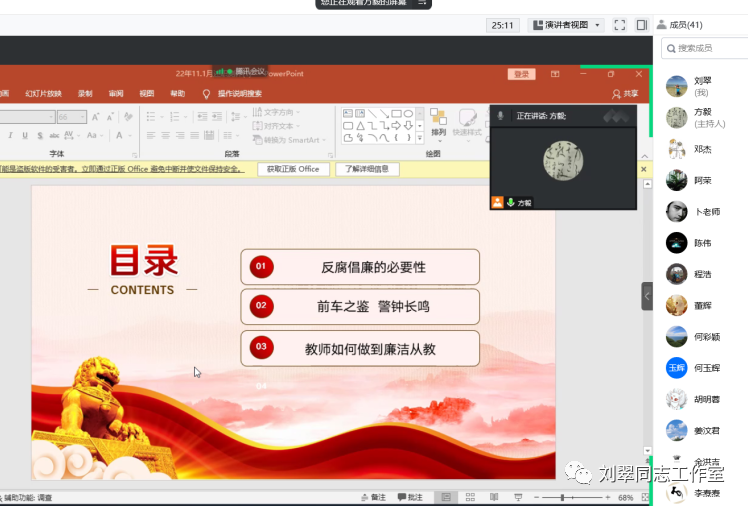This screenshot has height=506, width=748.
Task: Click the clear formatting icon
Action: 128,116
